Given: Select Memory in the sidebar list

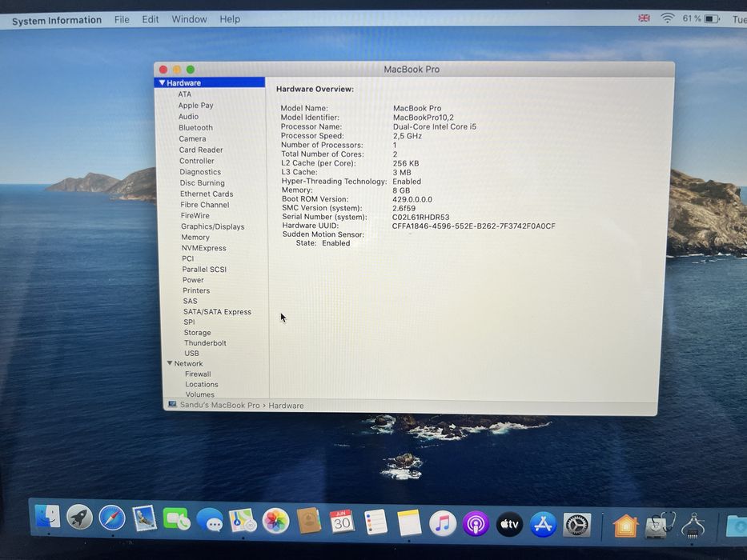Looking at the screenshot, I should tap(195, 237).
